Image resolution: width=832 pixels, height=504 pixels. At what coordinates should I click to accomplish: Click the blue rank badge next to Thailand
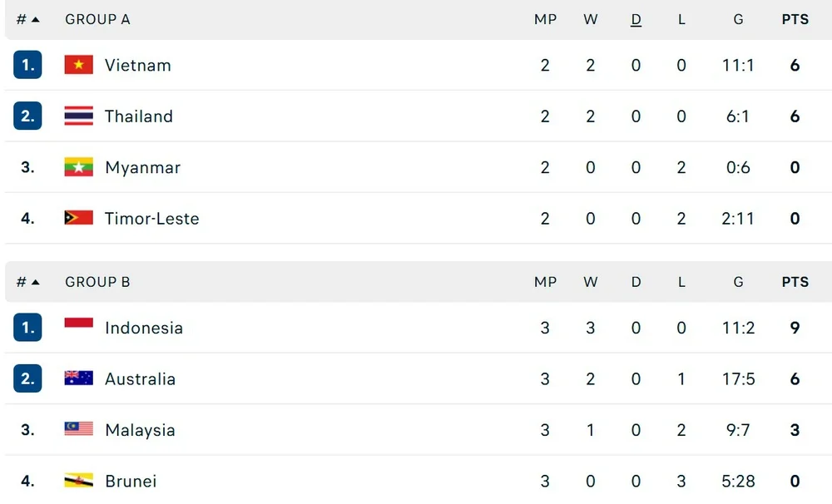26,116
